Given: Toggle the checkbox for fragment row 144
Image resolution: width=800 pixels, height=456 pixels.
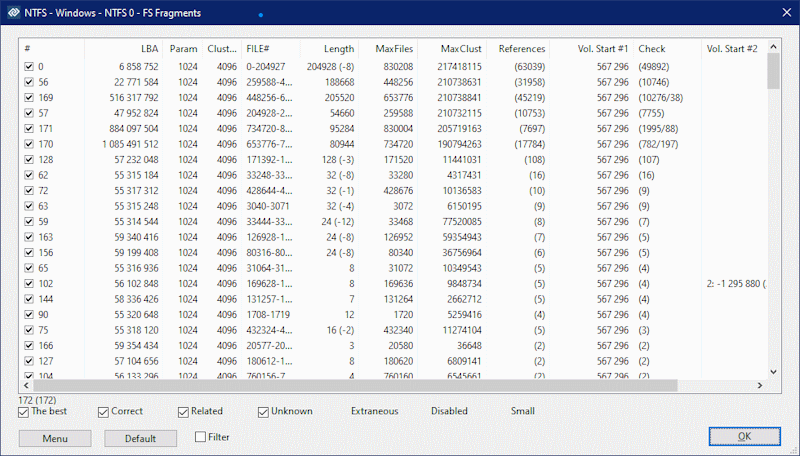Looking at the screenshot, I should point(29,299).
